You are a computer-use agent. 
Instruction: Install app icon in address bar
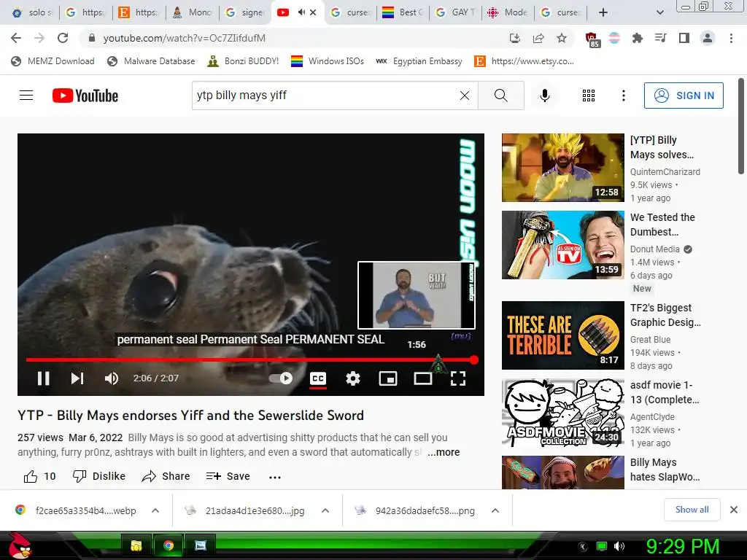point(514,38)
